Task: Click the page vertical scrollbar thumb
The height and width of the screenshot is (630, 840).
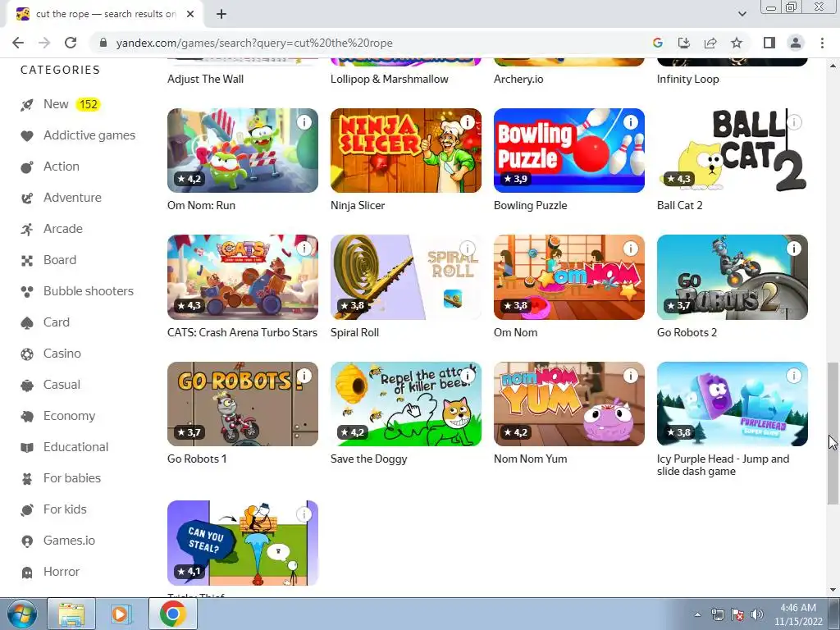Action: point(833,433)
